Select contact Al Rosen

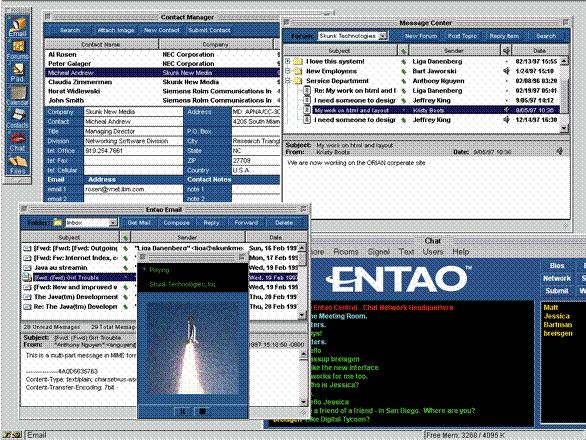(x=162, y=55)
